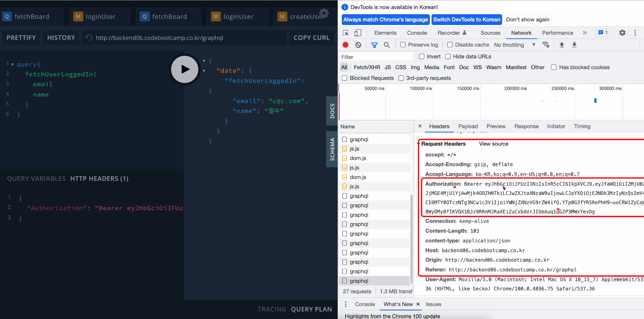Click the reload schema icon beside URL
This screenshot has width=644, height=319.
tap(89, 38)
